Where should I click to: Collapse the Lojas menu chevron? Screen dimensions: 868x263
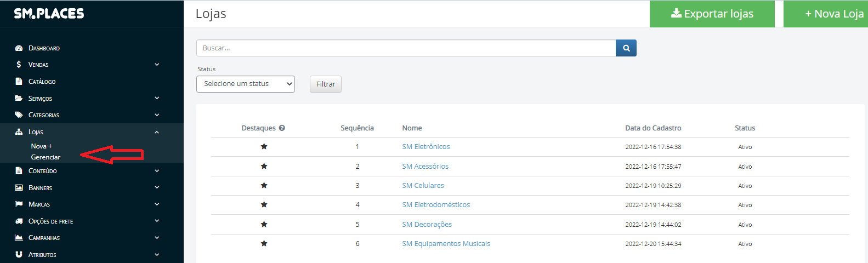tap(157, 132)
